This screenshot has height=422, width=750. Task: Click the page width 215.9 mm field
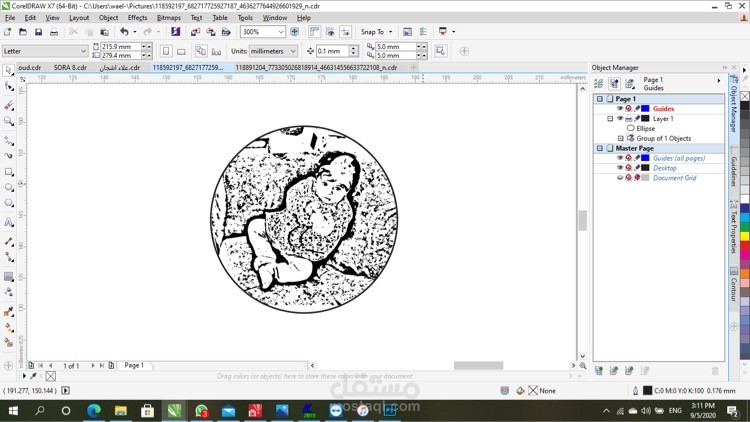[121, 46]
